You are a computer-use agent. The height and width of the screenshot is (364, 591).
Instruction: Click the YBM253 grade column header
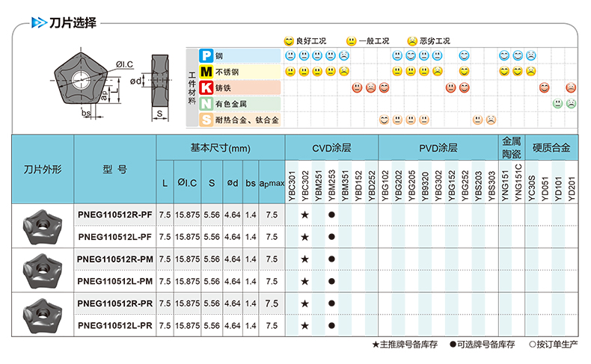(x=331, y=186)
